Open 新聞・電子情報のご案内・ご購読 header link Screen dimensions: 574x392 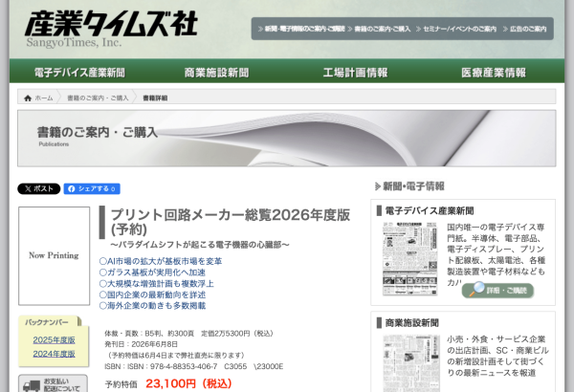pos(301,29)
